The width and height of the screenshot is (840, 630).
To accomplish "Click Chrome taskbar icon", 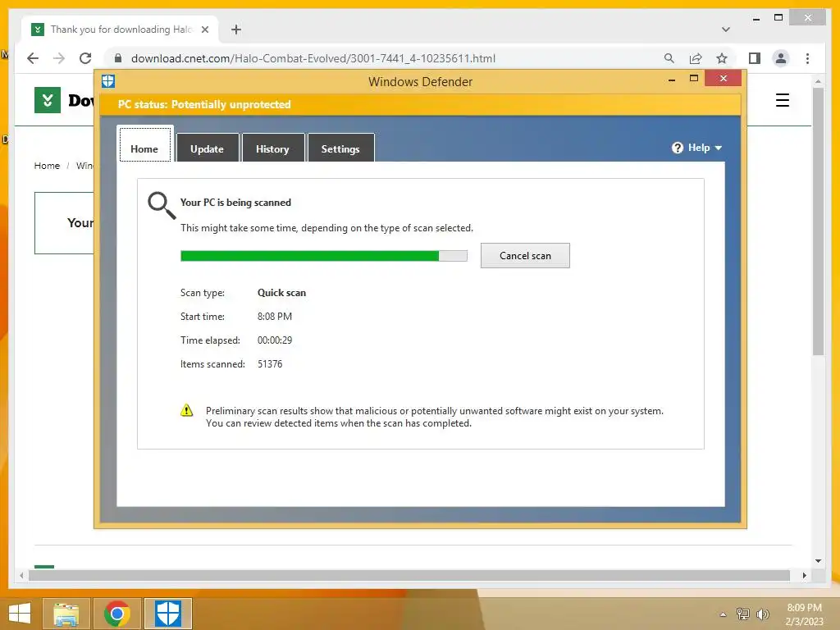I will coord(117,614).
